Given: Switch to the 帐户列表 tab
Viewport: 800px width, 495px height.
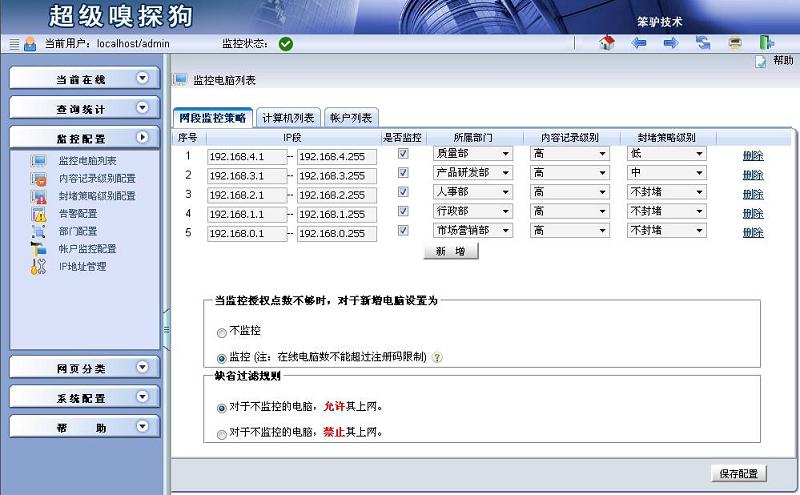Looking at the screenshot, I should click(x=350, y=117).
